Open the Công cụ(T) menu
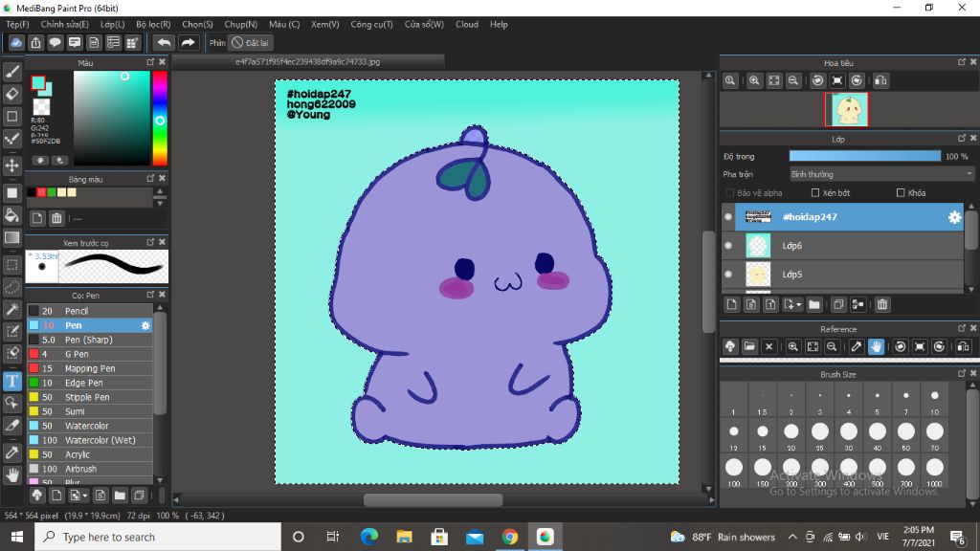 [371, 24]
